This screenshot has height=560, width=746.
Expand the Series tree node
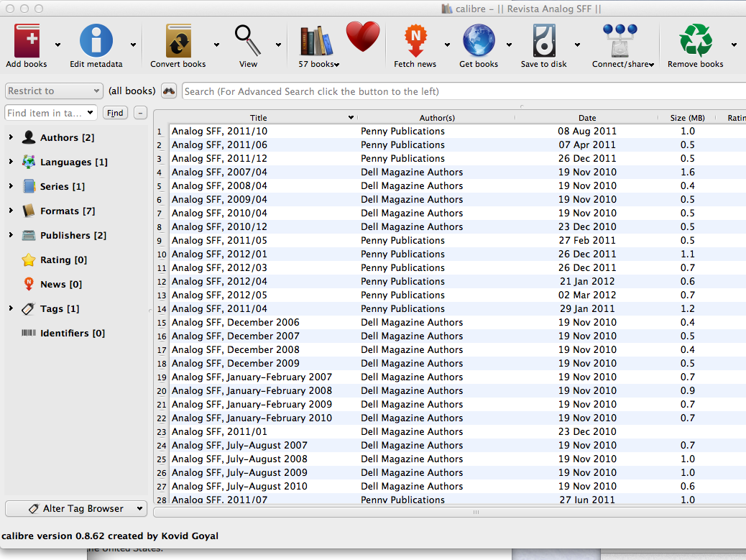[x=11, y=186]
